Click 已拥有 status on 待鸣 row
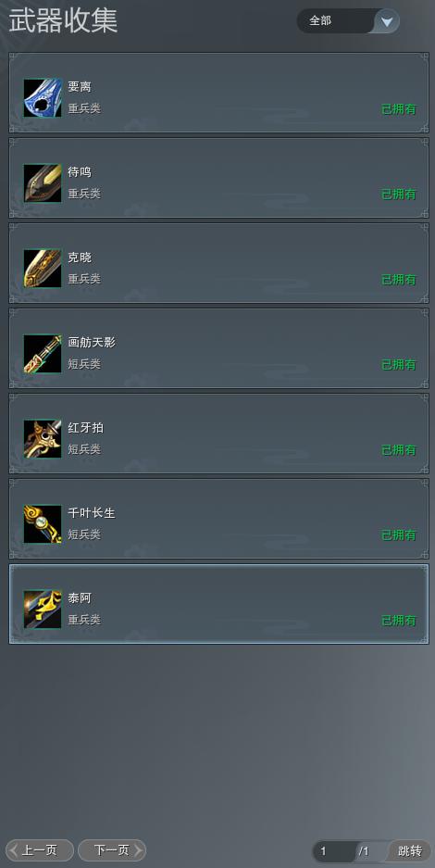Image resolution: width=435 pixels, height=868 pixels. 399,195
